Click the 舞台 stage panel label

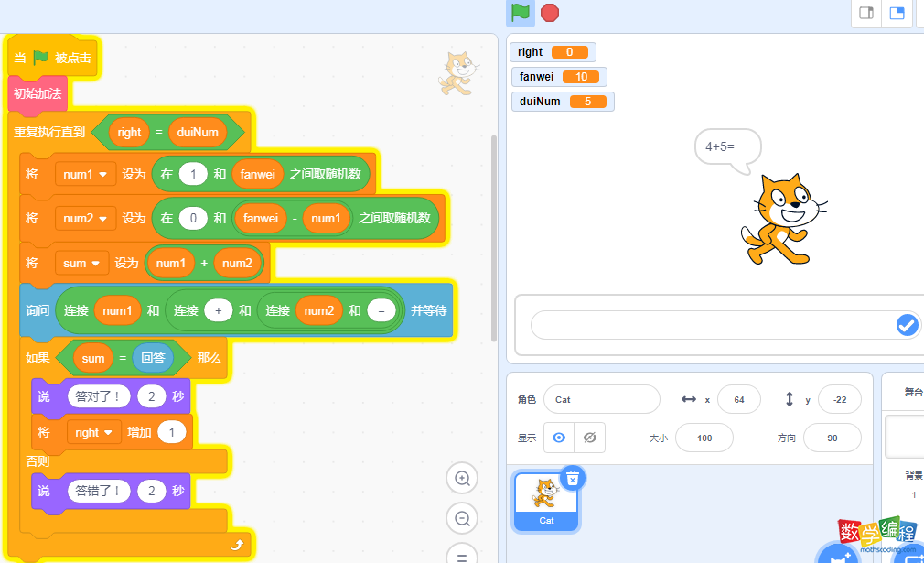pyautogui.click(x=913, y=392)
